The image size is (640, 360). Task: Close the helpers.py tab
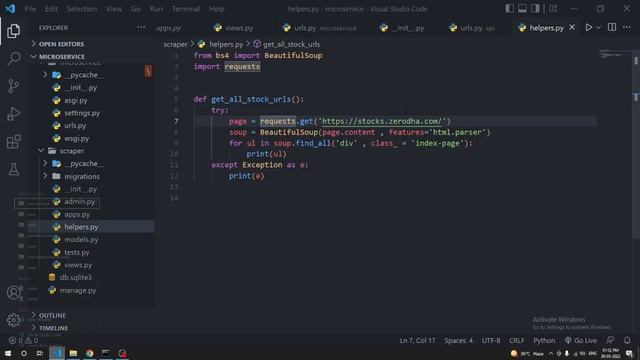point(572,27)
